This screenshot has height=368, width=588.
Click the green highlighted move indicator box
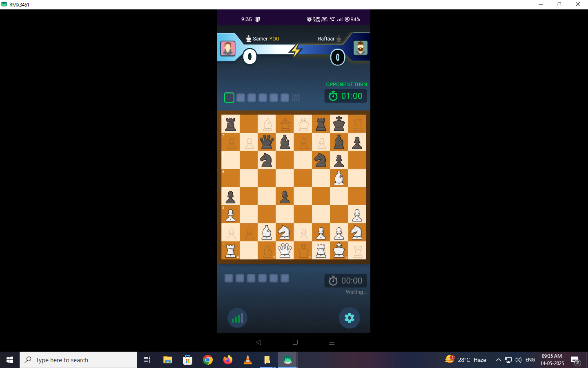(229, 98)
